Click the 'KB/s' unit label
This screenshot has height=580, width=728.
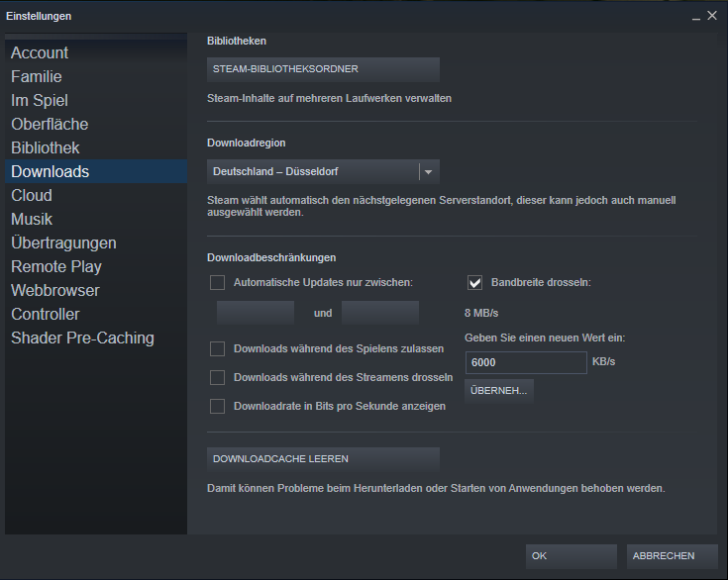click(603, 361)
